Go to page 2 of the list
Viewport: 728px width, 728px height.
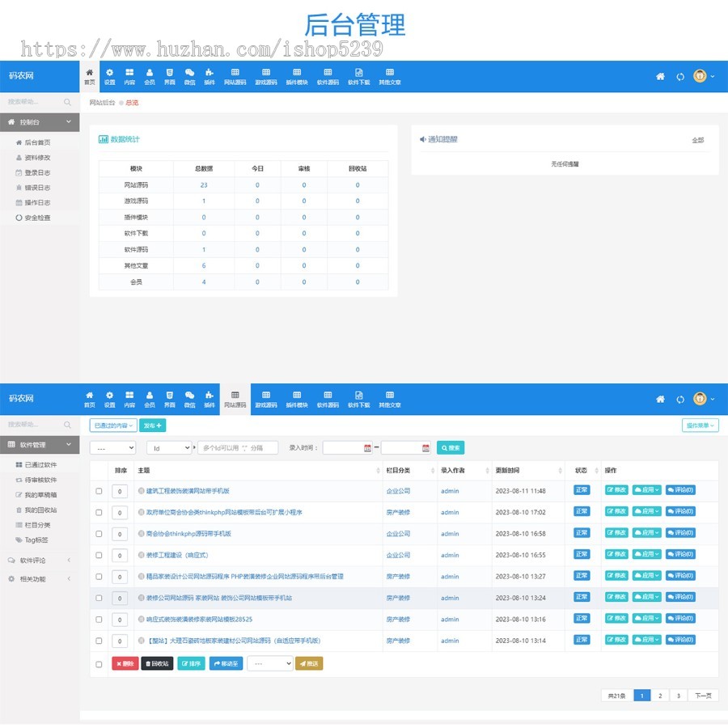(660, 696)
